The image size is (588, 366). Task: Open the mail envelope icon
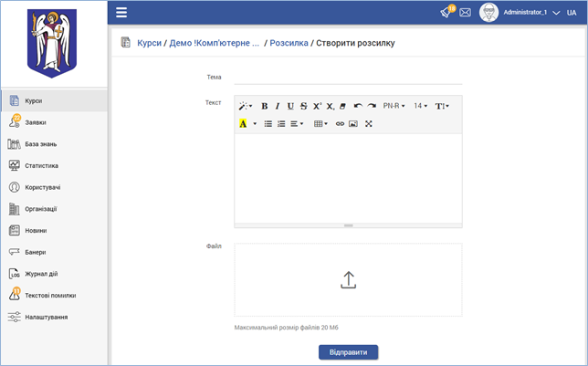pos(465,13)
